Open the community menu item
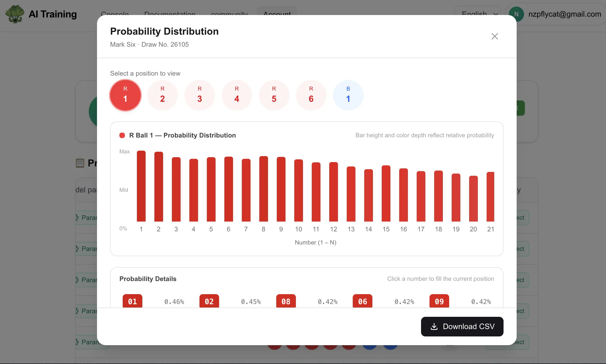 (x=230, y=13)
